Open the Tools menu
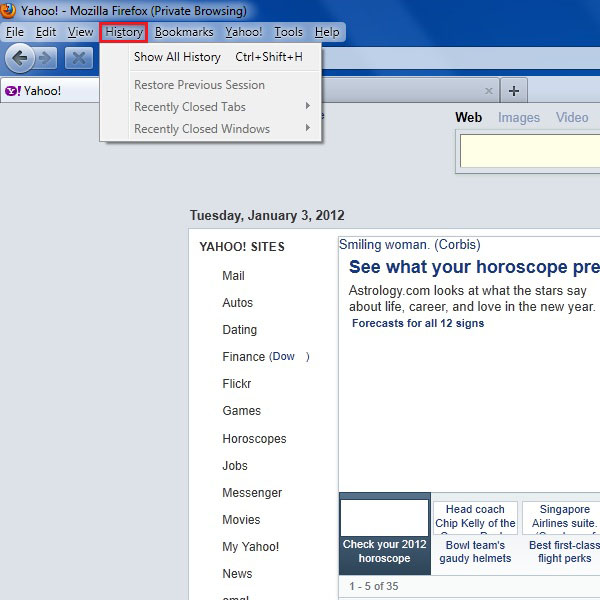This screenshot has width=600, height=600. 289,32
